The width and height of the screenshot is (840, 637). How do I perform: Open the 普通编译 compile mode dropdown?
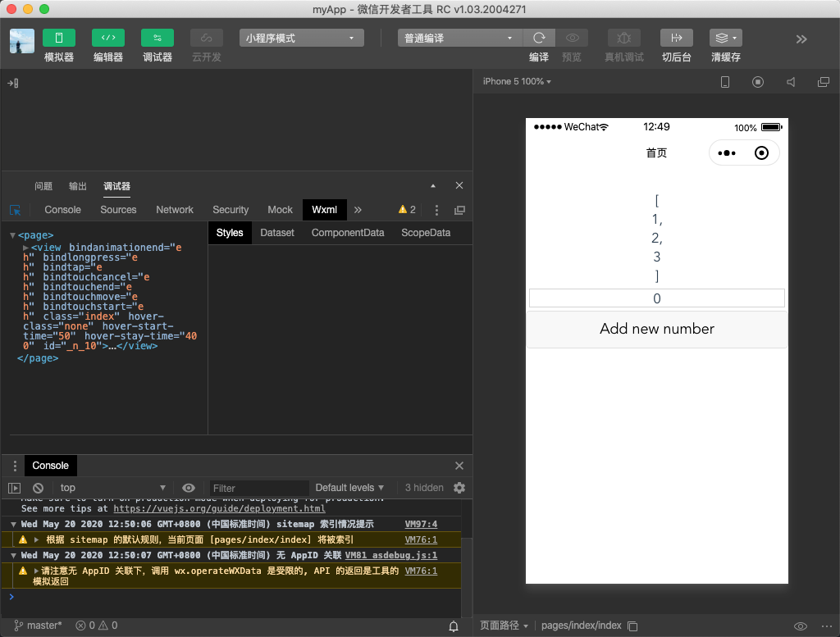click(x=459, y=38)
